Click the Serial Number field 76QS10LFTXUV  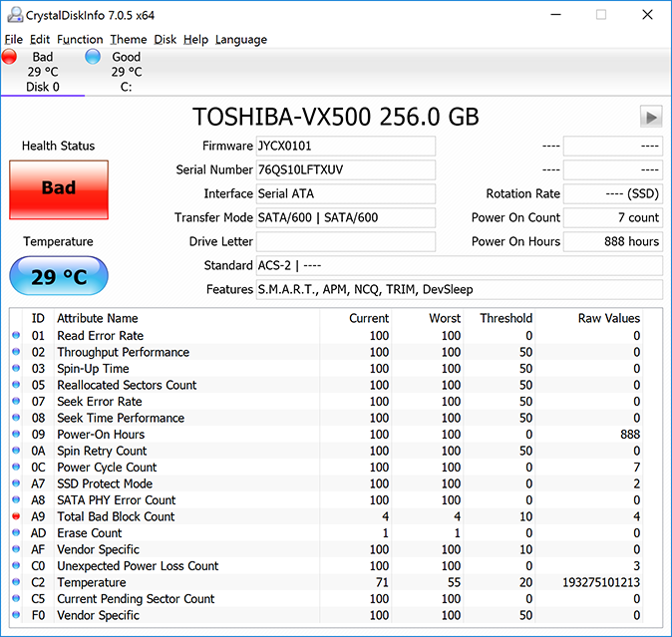coord(345,170)
